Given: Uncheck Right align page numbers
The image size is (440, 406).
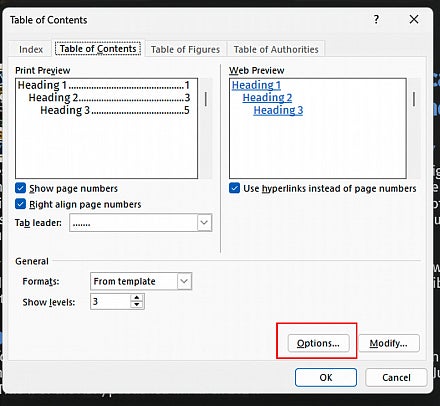Looking at the screenshot, I should 20,204.
